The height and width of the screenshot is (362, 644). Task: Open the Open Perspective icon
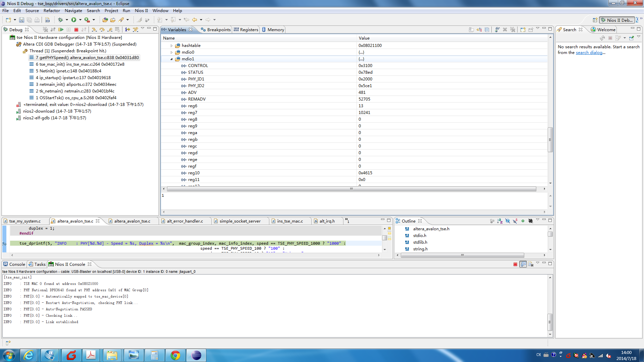coord(595,20)
